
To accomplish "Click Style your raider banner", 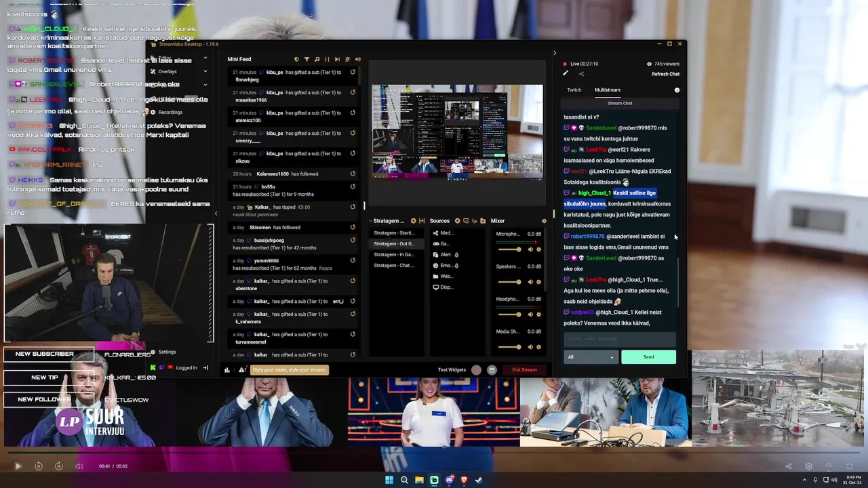I will [290, 370].
